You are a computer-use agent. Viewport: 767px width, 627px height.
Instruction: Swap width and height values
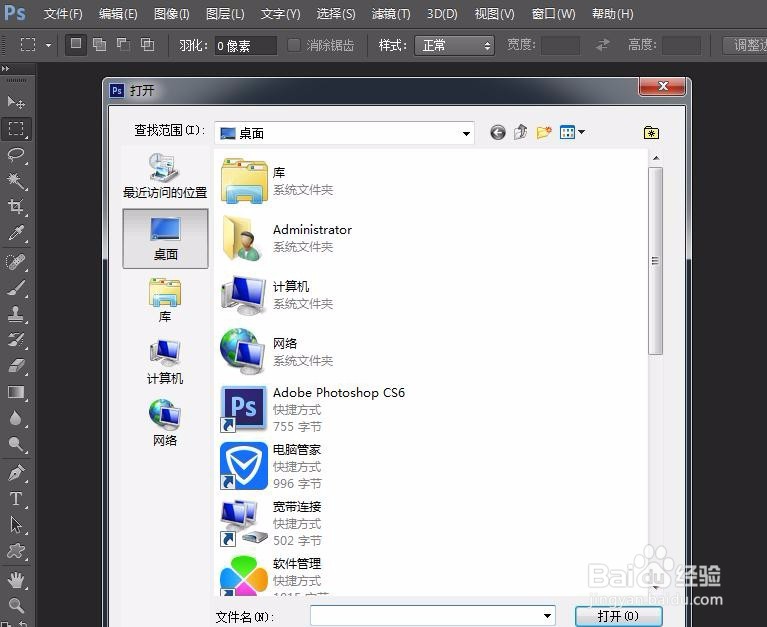tap(602, 45)
